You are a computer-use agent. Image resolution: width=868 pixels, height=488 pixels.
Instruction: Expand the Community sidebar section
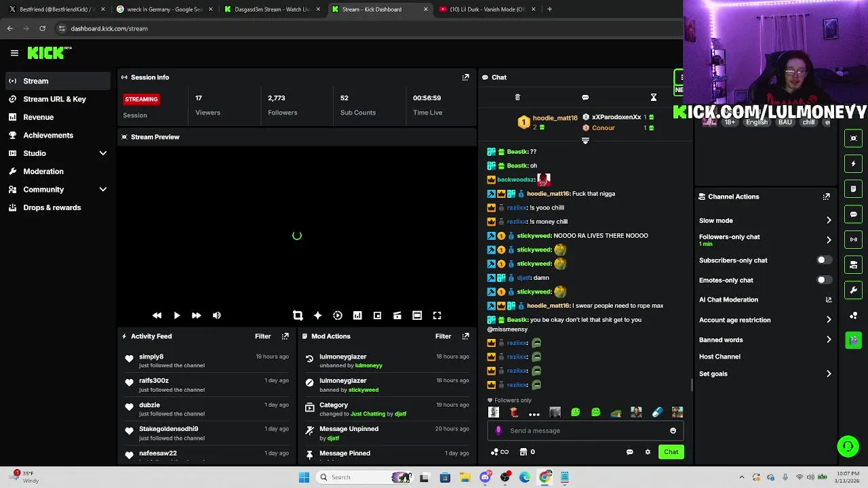coord(103,190)
